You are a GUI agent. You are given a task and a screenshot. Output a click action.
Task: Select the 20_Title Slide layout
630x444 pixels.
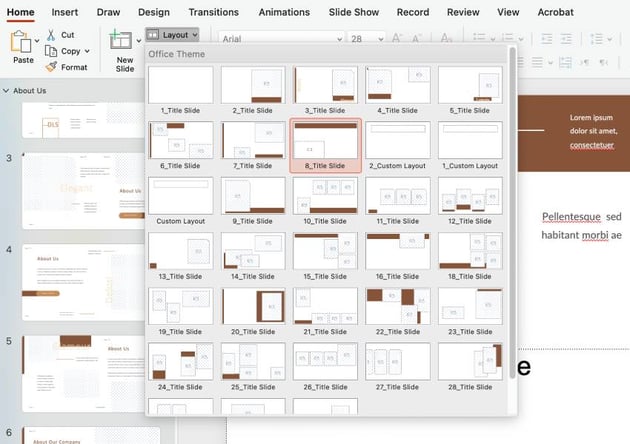coord(252,311)
